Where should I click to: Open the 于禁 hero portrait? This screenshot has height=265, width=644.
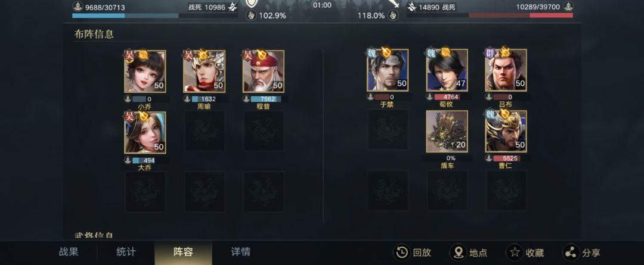point(388,70)
